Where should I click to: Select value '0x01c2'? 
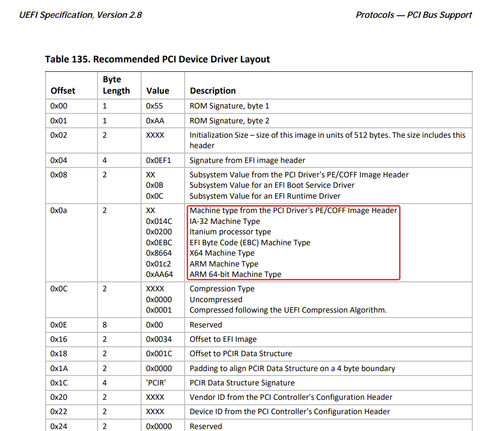click(158, 264)
